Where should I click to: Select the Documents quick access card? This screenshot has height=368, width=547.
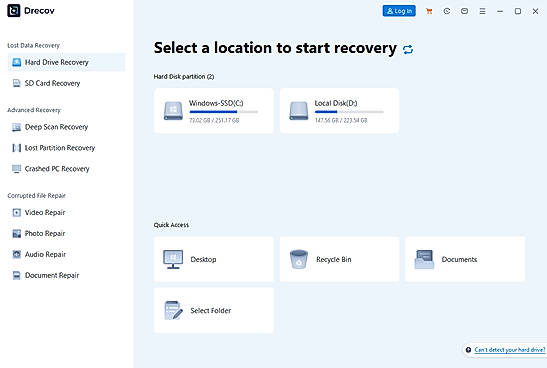pyautogui.click(x=465, y=259)
